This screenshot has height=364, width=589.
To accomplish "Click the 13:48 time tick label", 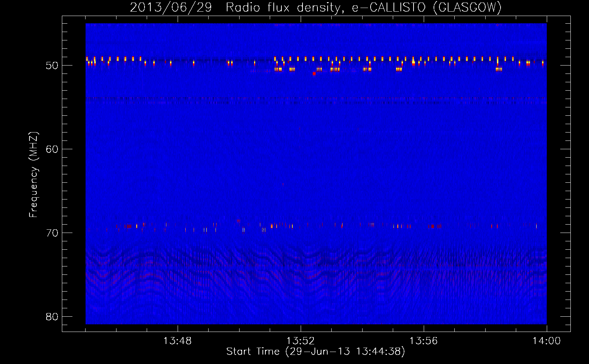I will click(x=177, y=341).
